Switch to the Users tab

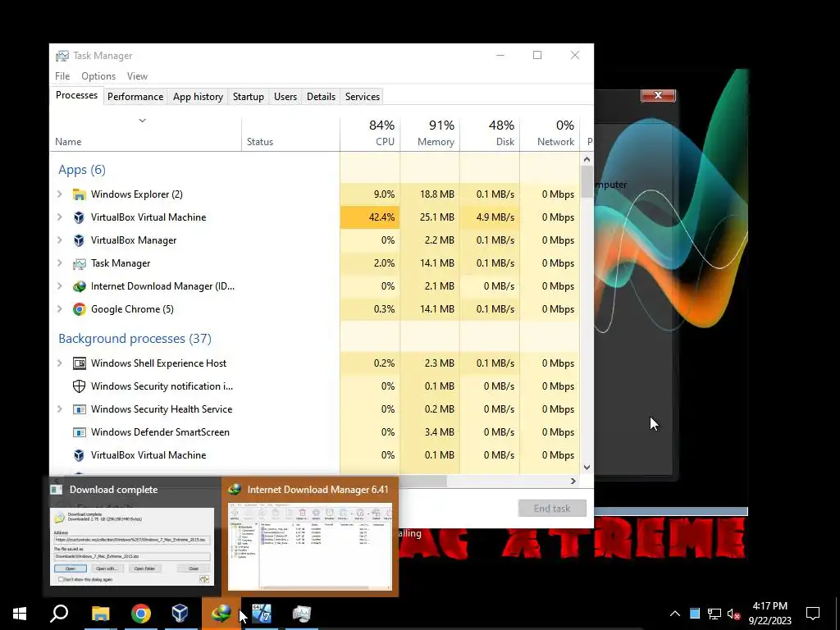pos(285,97)
